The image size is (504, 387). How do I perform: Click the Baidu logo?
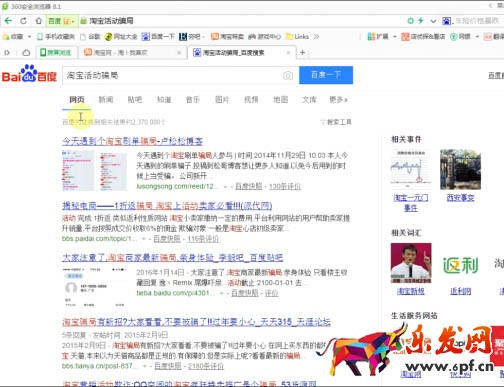click(29, 74)
